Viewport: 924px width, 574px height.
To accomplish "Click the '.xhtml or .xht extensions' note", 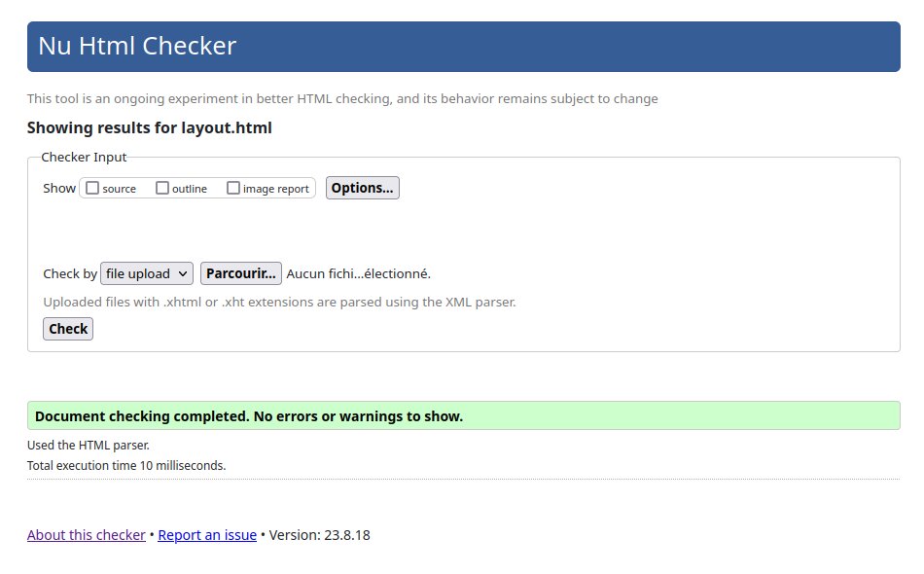I will coord(279,302).
